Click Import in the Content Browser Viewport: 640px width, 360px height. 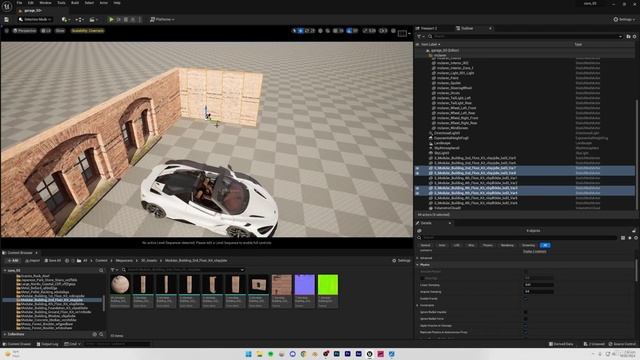(33, 260)
